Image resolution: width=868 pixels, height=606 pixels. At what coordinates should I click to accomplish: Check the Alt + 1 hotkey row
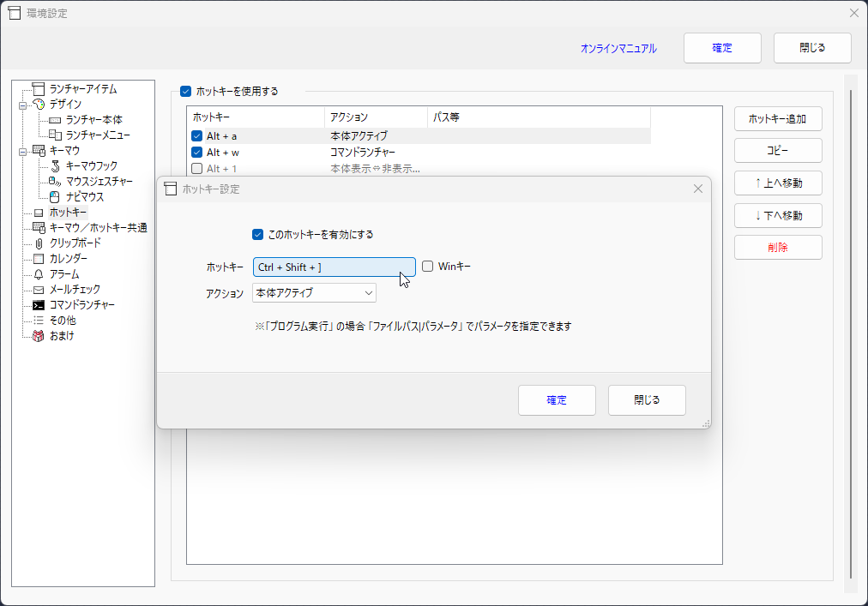(x=196, y=168)
